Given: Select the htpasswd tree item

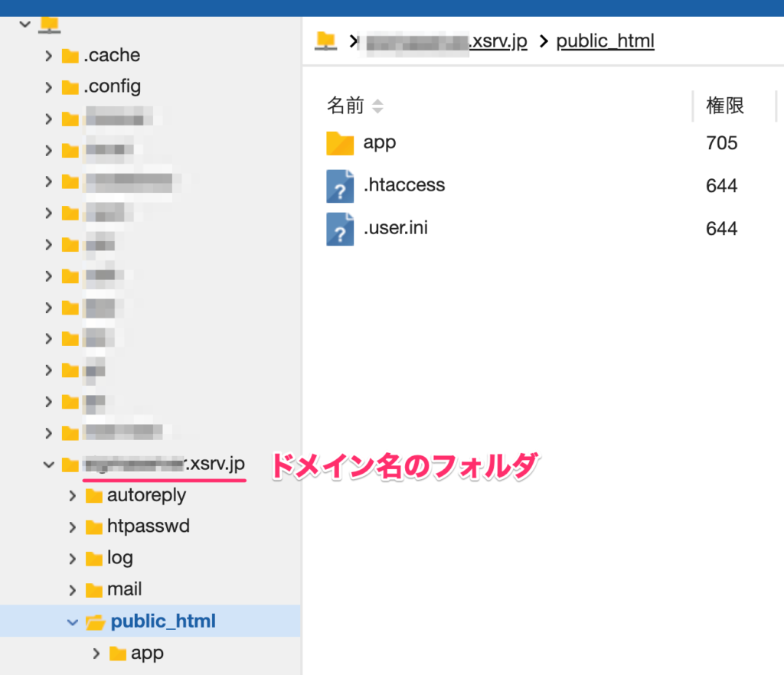Looking at the screenshot, I should point(149,526).
